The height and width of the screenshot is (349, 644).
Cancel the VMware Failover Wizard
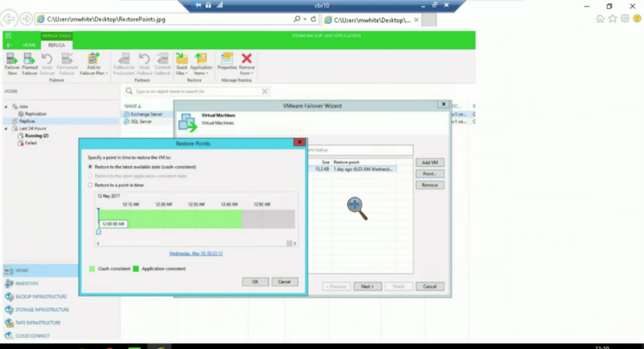pos(430,287)
